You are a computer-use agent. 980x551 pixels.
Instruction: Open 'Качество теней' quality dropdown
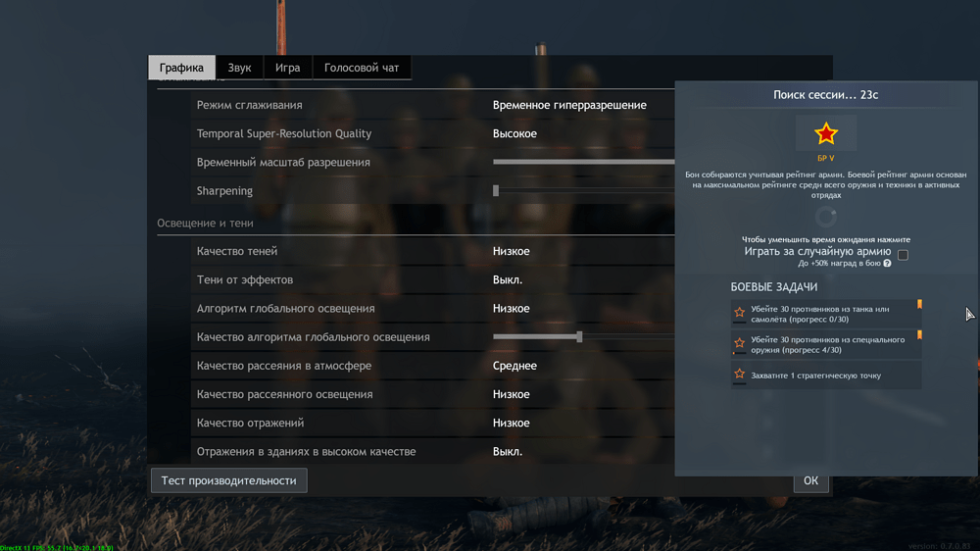pos(512,251)
